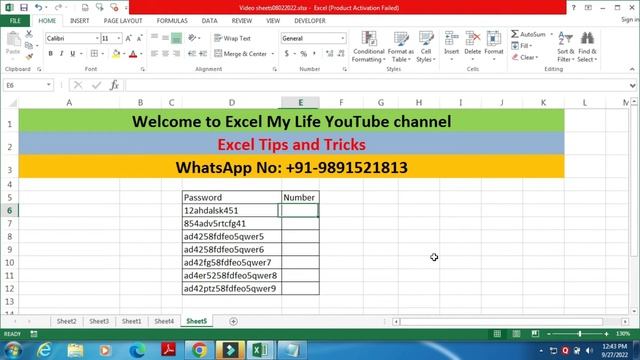Toggle Underline formatting

(x=73, y=53)
